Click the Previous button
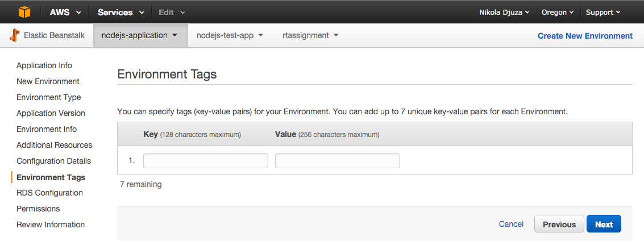This screenshot has width=644, height=245. pos(559,224)
